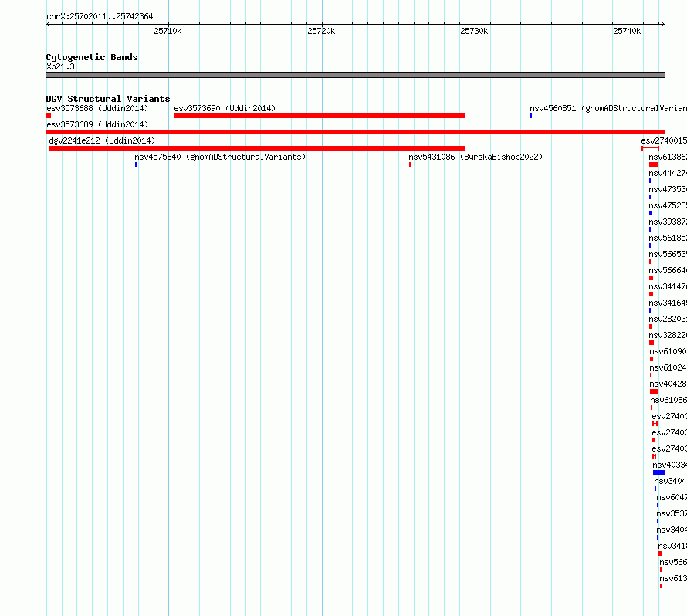Click the nsv4575840 (gnomADStructuralVariants) label
This screenshot has width=687, height=616.
(220, 157)
